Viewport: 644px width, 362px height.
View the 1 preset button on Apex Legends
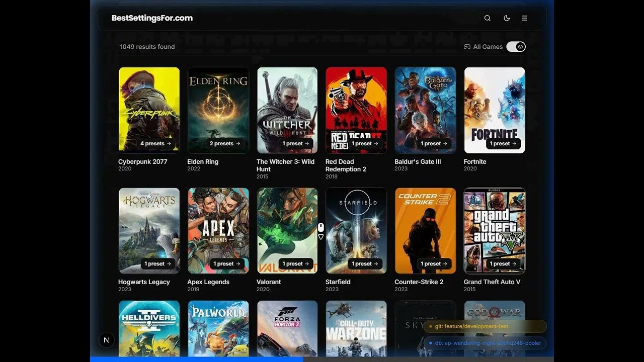point(227,263)
